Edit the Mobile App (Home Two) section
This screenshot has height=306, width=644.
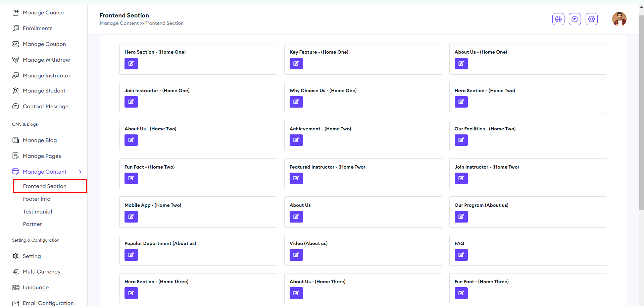point(131,217)
